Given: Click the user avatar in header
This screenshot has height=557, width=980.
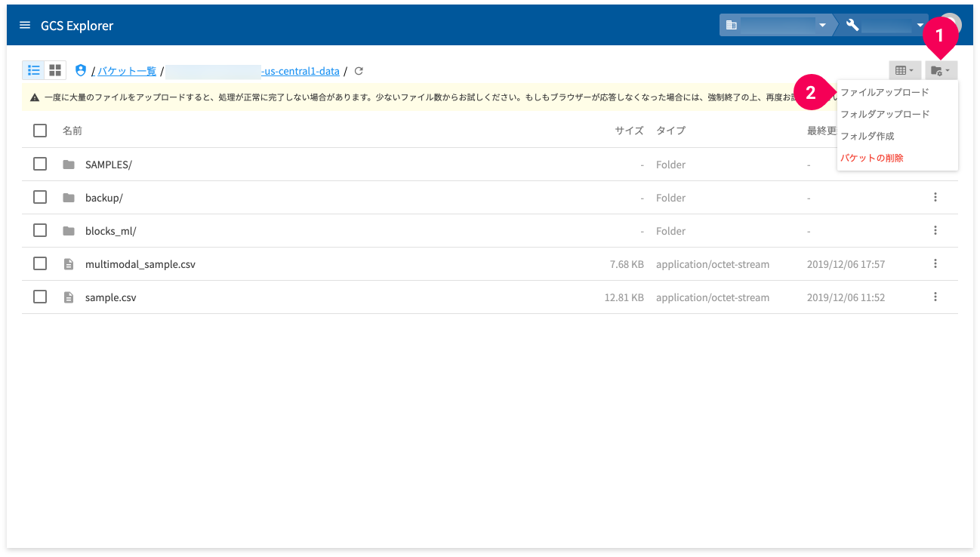Looking at the screenshot, I should click(950, 25).
